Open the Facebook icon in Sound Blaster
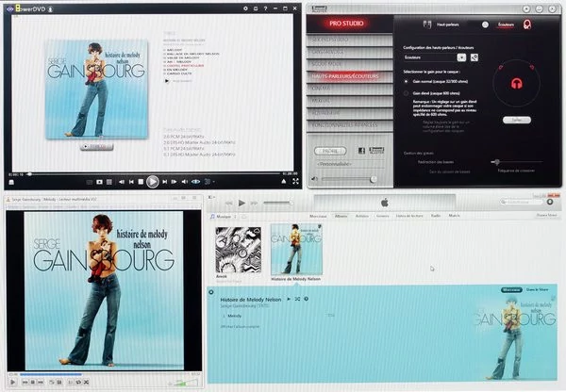566x392 pixels. pos(361,151)
